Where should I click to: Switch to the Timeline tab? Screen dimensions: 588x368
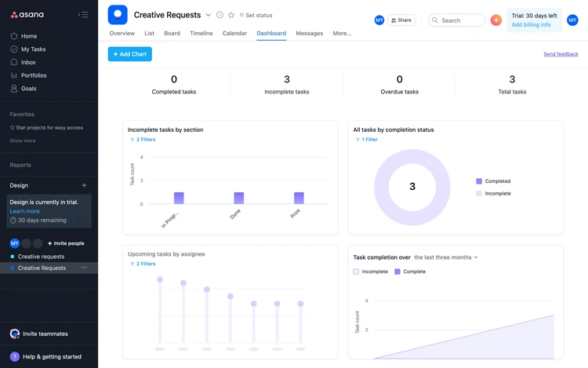201,34
